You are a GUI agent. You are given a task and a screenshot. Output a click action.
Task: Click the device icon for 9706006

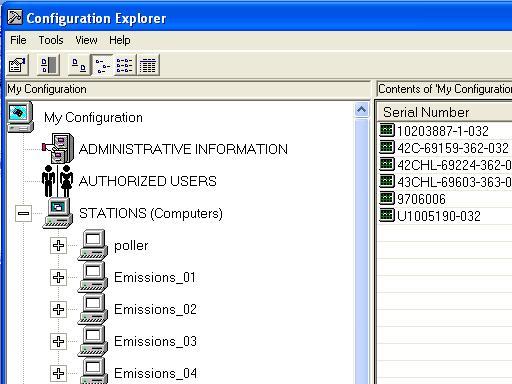(387, 198)
